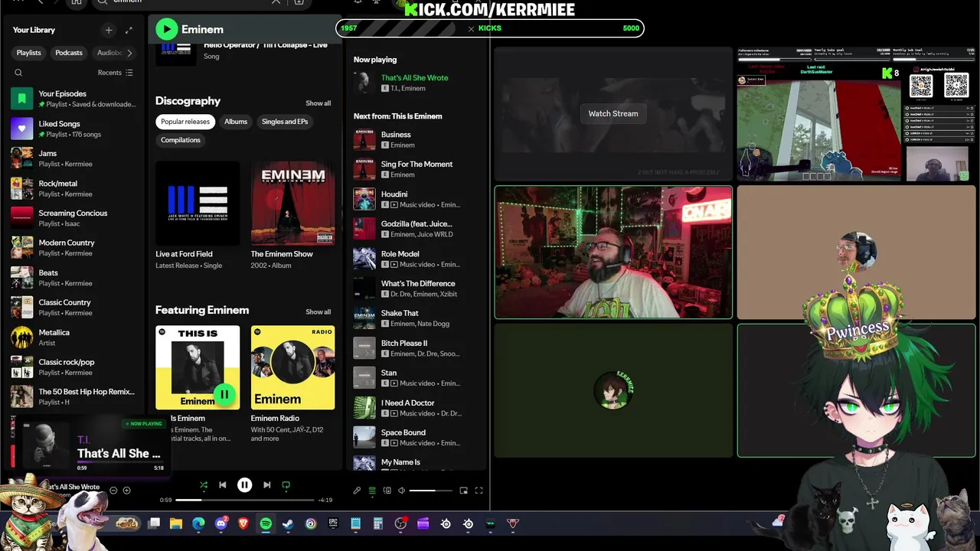The image size is (980, 551).
Task: Create a new playlist with plus icon
Action: coord(109,30)
